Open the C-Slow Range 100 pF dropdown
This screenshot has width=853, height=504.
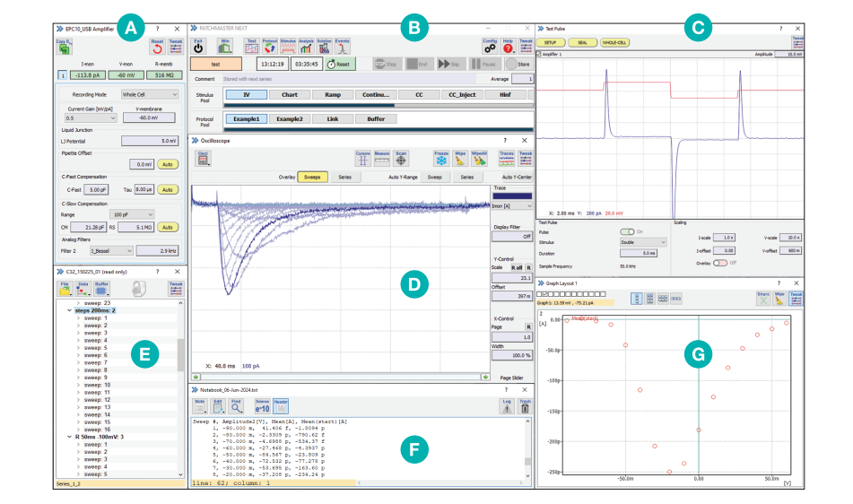tap(132, 214)
